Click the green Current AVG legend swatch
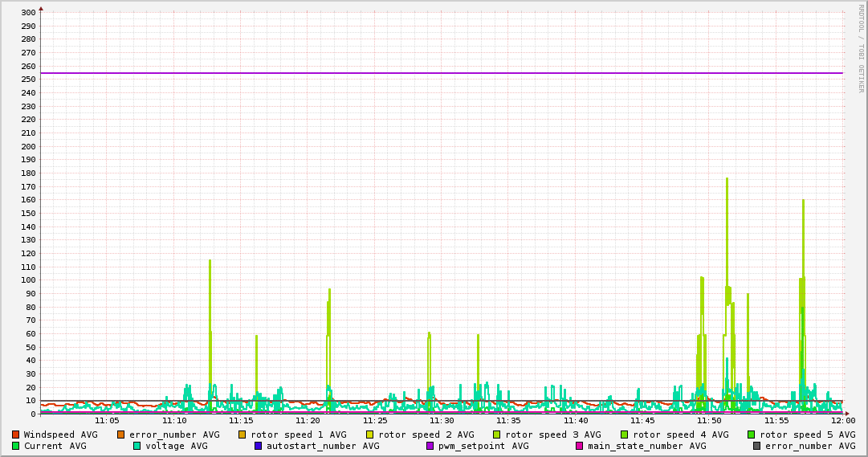Image resolution: width=868 pixels, height=457 pixels. point(15,446)
